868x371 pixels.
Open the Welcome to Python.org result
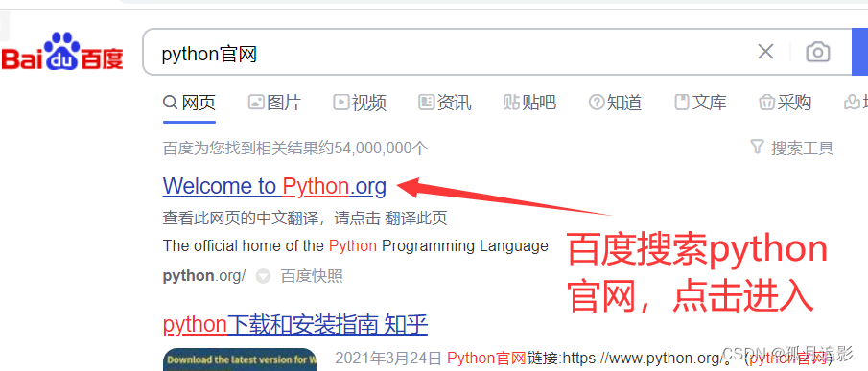[x=274, y=186]
